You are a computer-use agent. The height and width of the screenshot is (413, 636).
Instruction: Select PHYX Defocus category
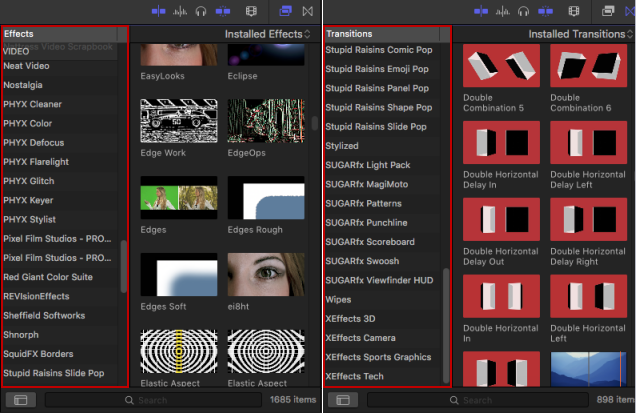pyautogui.click(x=60, y=143)
